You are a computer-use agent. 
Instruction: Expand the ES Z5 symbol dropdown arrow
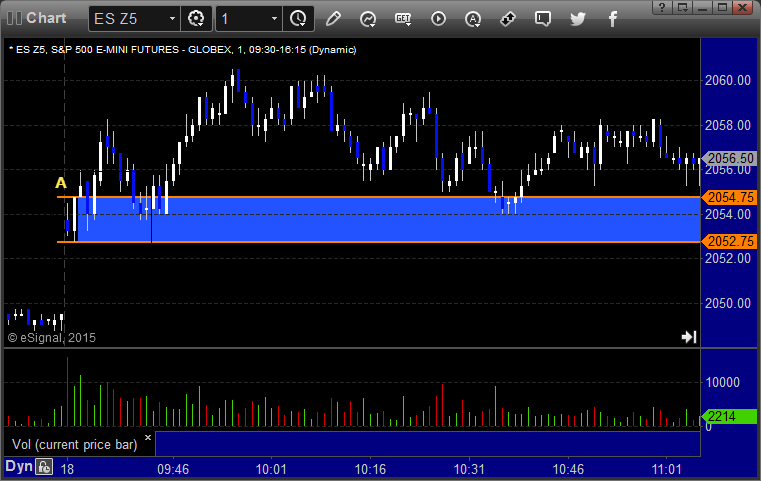pyautogui.click(x=172, y=18)
